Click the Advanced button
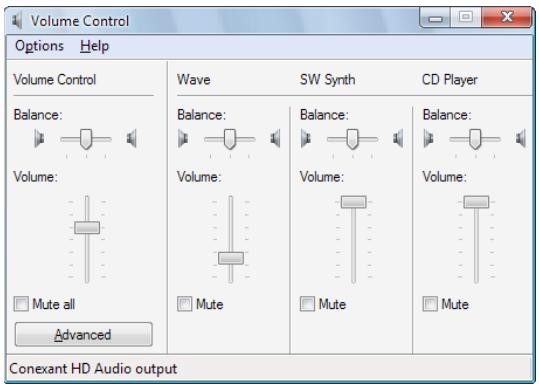539x384 pixels. pyautogui.click(x=84, y=334)
